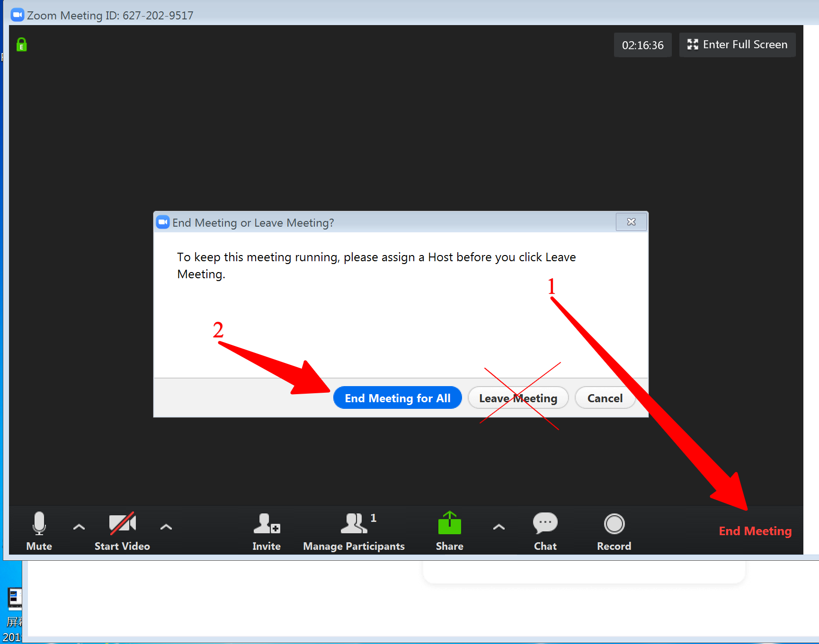Enter Full Screen mode
Viewport: 819px width, 644px height.
pyautogui.click(x=738, y=44)
